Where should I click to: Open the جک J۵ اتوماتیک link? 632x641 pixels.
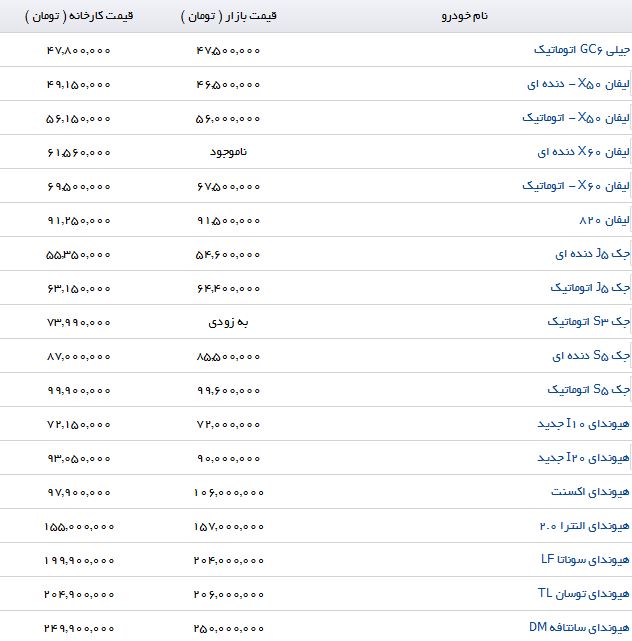(x=590, y=288)
